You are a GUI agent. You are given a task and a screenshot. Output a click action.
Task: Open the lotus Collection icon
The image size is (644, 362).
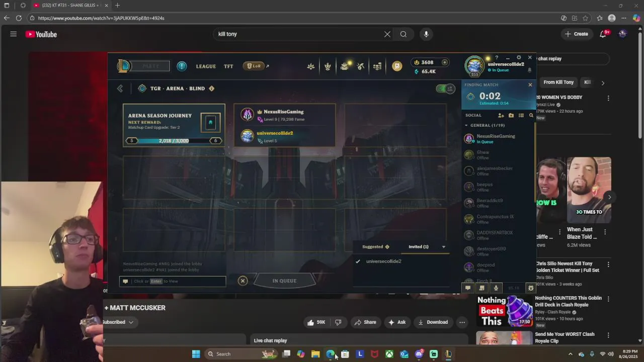tap(311, 66)
